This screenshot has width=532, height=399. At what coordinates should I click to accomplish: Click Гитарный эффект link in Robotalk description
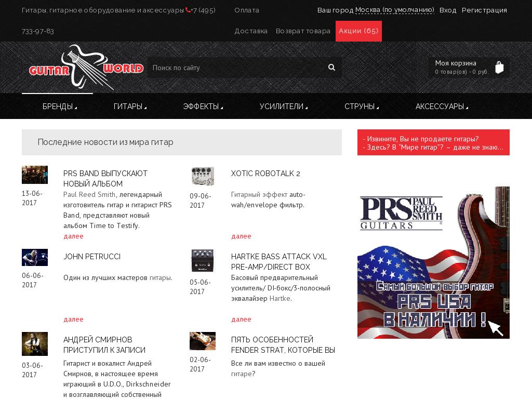(259, 194)
